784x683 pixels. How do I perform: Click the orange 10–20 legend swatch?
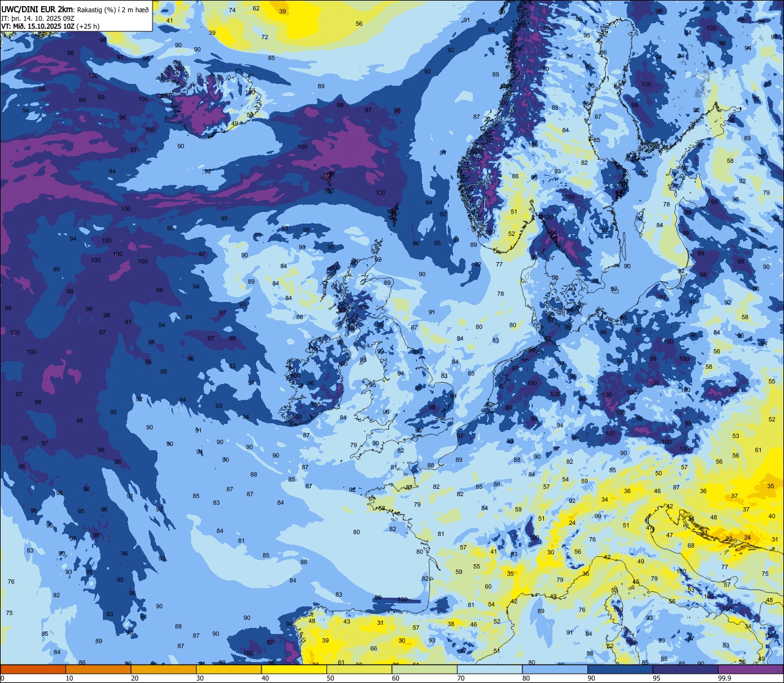tap(98, 669)
